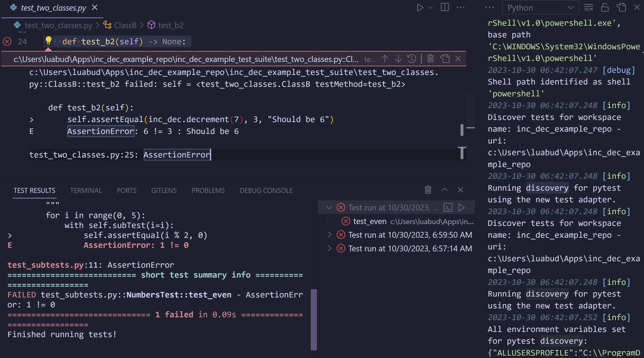This screenshot has width=644, height=358.
Task: Open terminal for the latest test run
Action: [x=448, y=207]
